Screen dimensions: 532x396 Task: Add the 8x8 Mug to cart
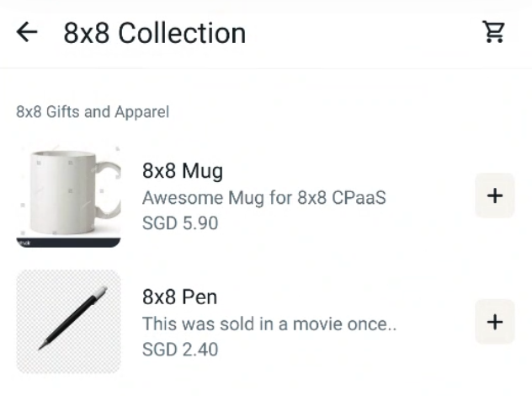tap(494, 195)
